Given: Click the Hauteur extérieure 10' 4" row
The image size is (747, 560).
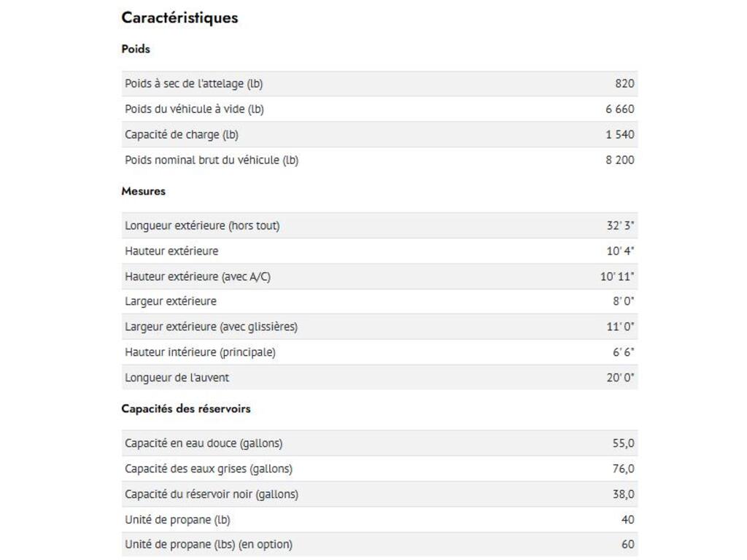Looking at the screenshot, I should 379,251.
